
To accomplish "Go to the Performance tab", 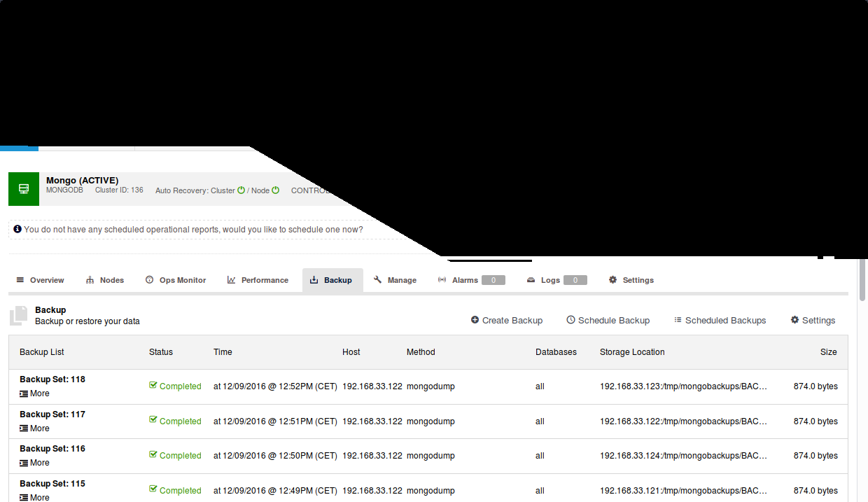I will coord(258,280).
